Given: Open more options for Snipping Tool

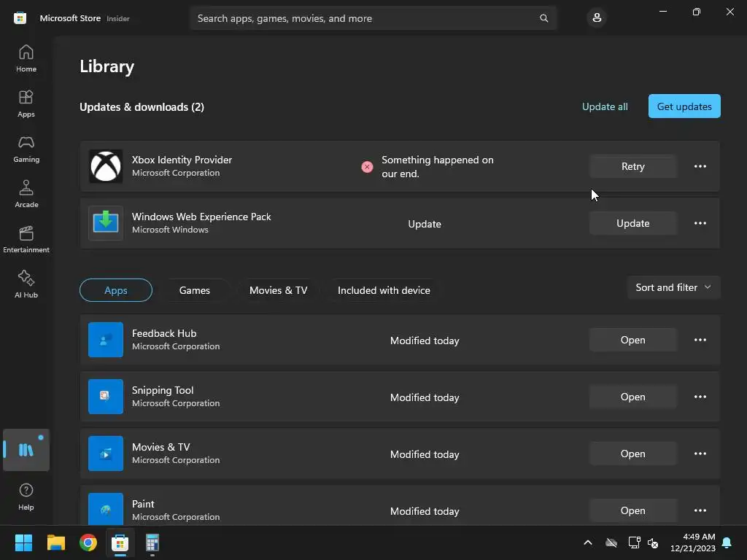Looking at the screenshot, I should 700,397.
